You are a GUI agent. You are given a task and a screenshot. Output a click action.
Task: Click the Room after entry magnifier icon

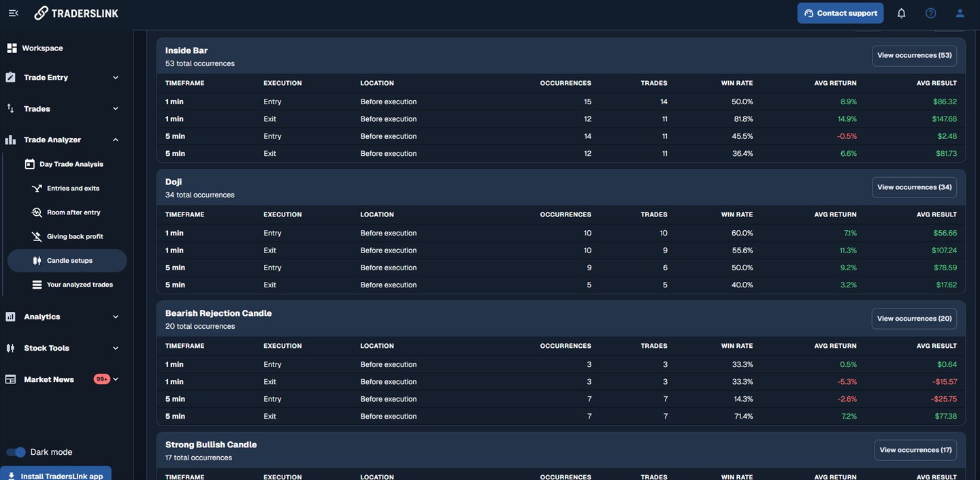pos(37,212)
